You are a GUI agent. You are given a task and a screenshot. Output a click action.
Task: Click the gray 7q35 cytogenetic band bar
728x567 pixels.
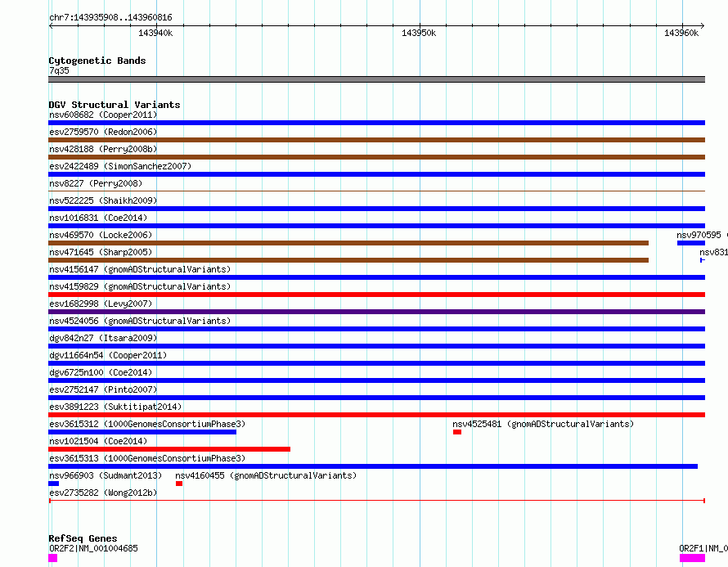tap(376, 79)
